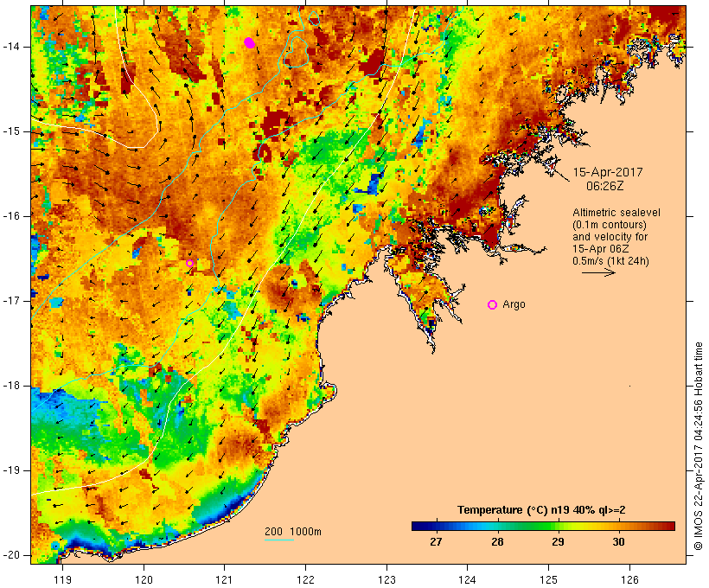The width and height of the screenshot is (709, 588).
Task: Click the Argo legend circle marker
Action: (493, 305)
